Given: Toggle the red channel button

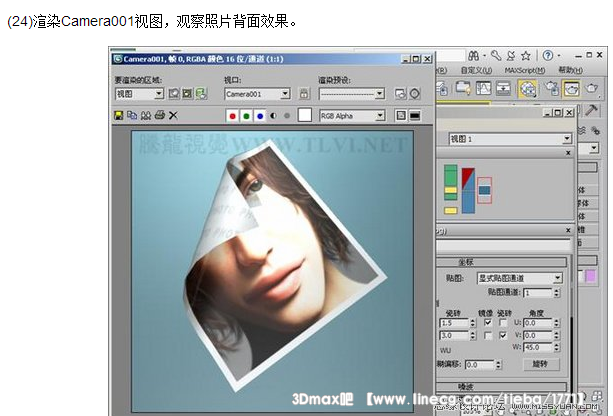Looking at the screenshot, I should [x=233, y=116].
